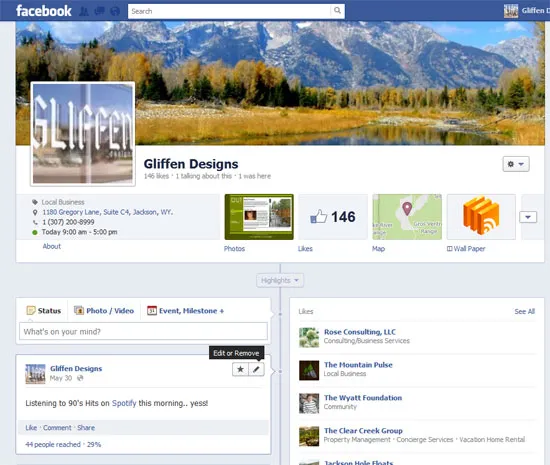550x465 pixels.
Task: Open the 44 people reached stats
Action: [x=53, y=444]
